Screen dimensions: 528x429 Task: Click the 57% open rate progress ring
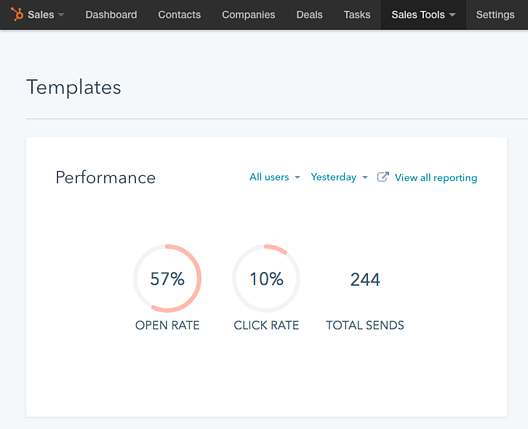pos(167,278)
